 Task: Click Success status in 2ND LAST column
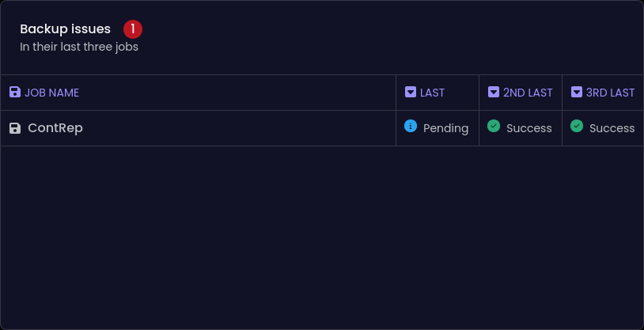click(528, 128)
